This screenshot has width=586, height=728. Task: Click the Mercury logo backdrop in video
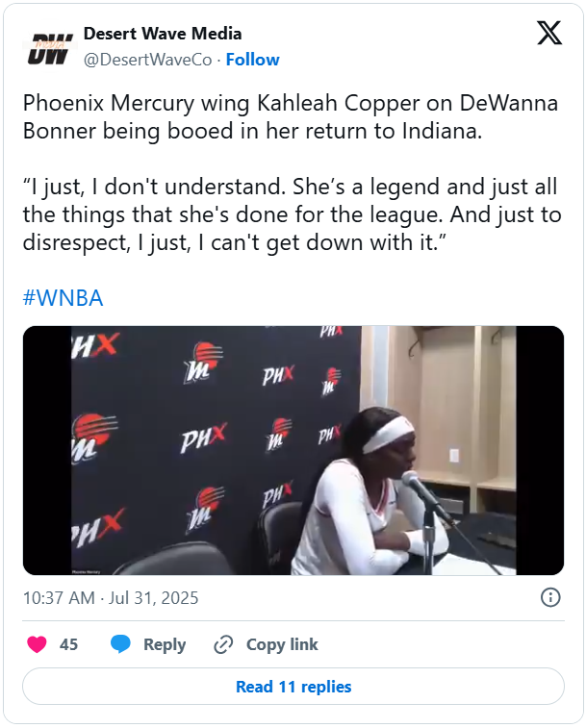204,363
